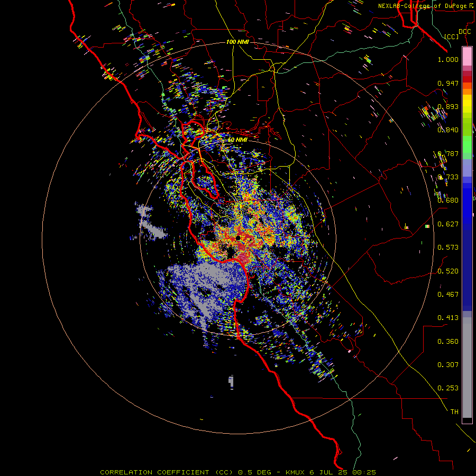The image size is (476, 476).
Task: Click the [CC] product label
Action: pyautogui.click(x=452, y=36)
